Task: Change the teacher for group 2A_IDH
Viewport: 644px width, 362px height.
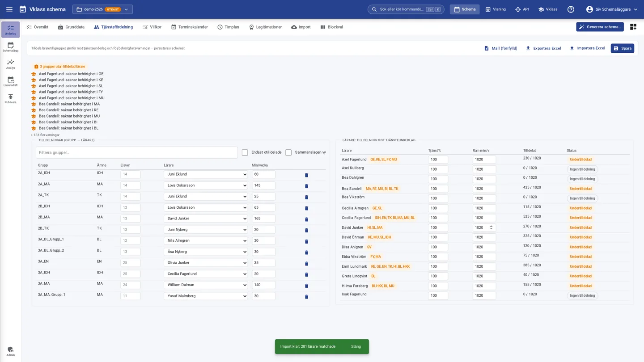Action: click(206, 174)
